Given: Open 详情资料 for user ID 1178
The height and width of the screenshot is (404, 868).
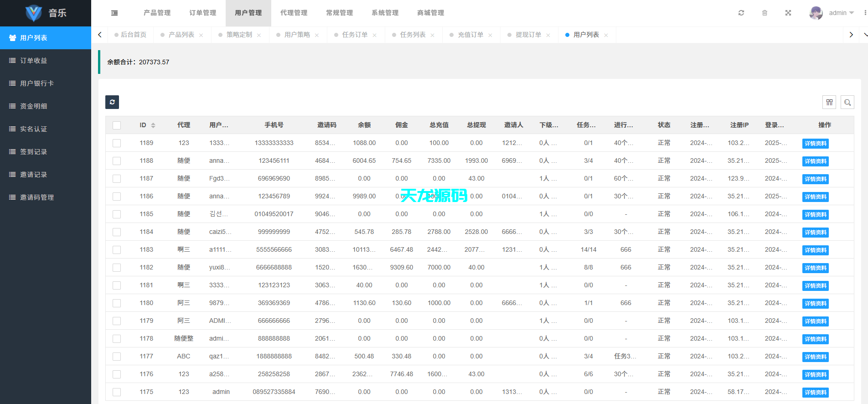Looking at the screenshot, I should point(816,339).
